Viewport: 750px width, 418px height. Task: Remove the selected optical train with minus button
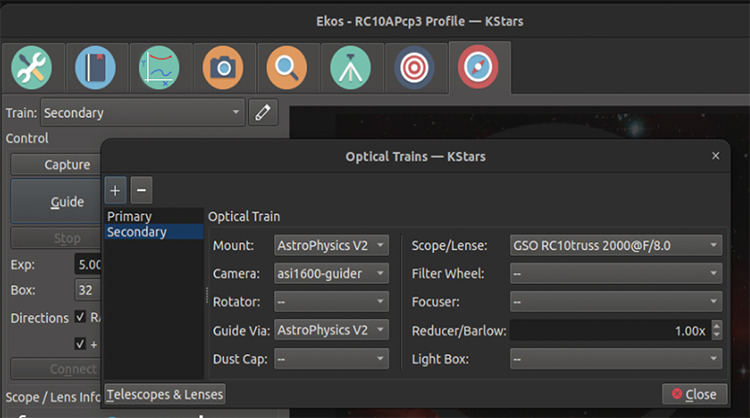[141, 188]
